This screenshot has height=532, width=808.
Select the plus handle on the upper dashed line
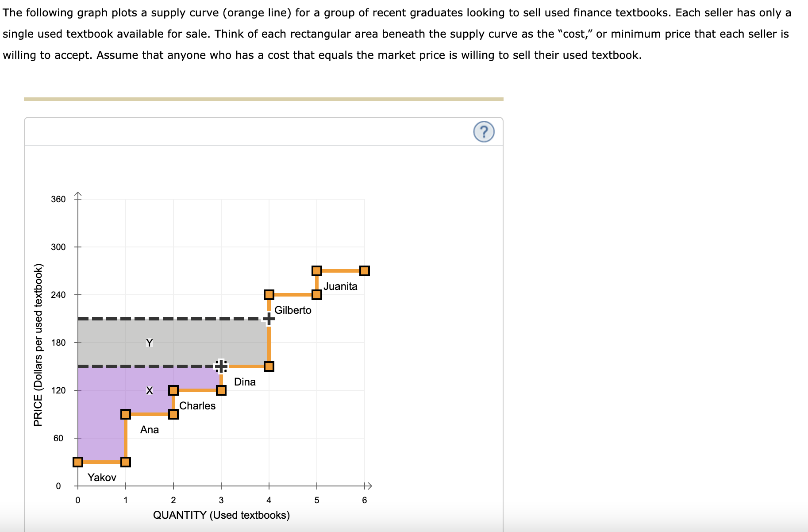coord(268,318)
